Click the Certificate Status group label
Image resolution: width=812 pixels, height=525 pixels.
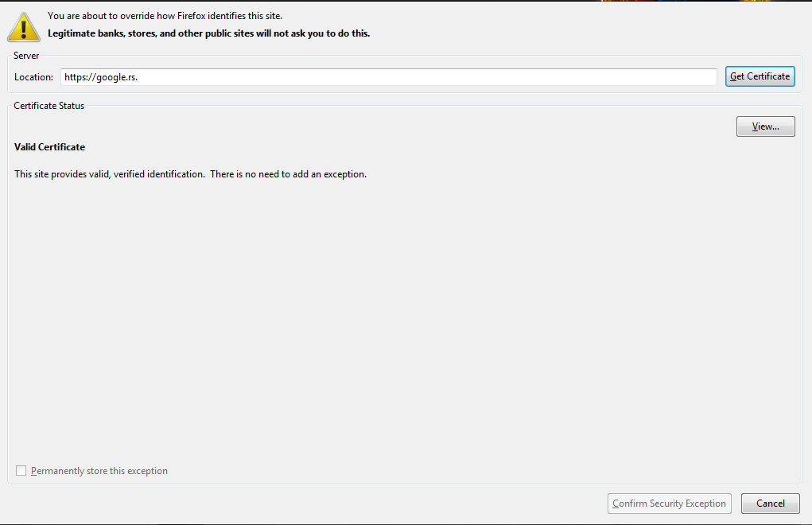(x=49, y=106)
